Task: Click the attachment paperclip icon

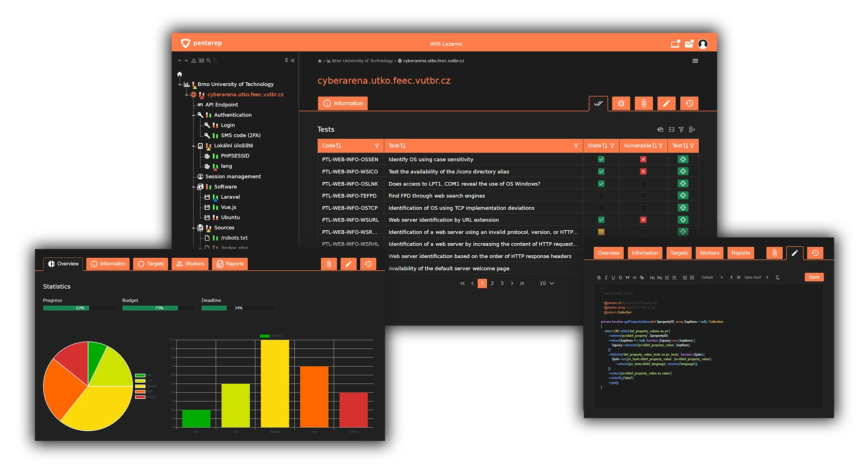Action: coord(643,103)
